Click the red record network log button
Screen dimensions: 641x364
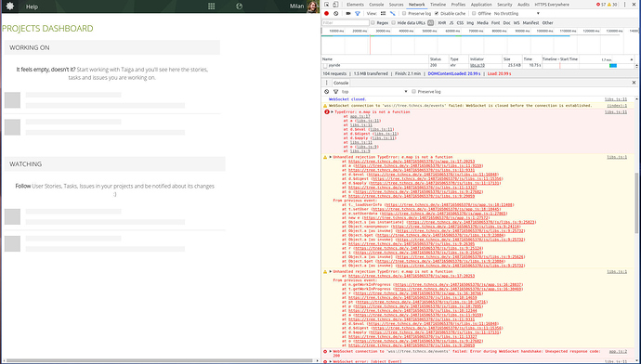[x=326, y=14]
